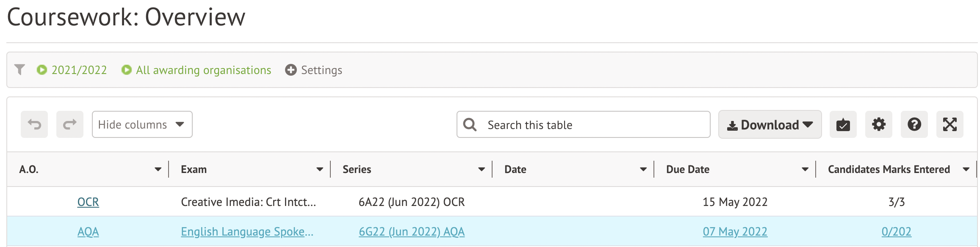The height and width of the screenshot is (247, 980).
Task: Toggle the All awarding organisations filter
Action: [197, 70]
